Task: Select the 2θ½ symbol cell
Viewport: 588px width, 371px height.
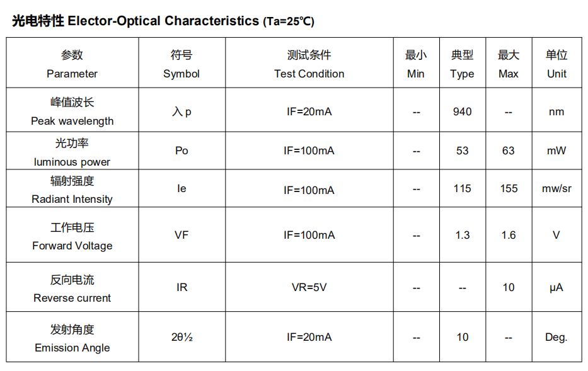Action: point(182,337)
